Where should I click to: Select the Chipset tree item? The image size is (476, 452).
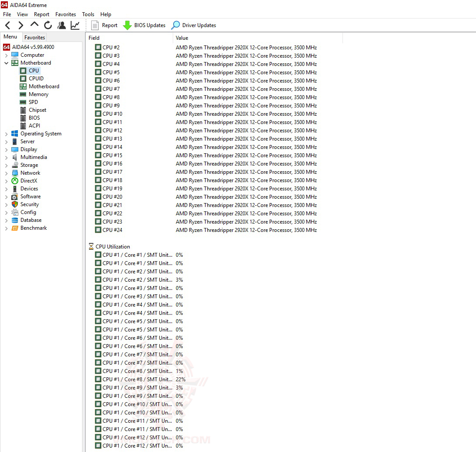pyautogui.click(x=38, y=110)
